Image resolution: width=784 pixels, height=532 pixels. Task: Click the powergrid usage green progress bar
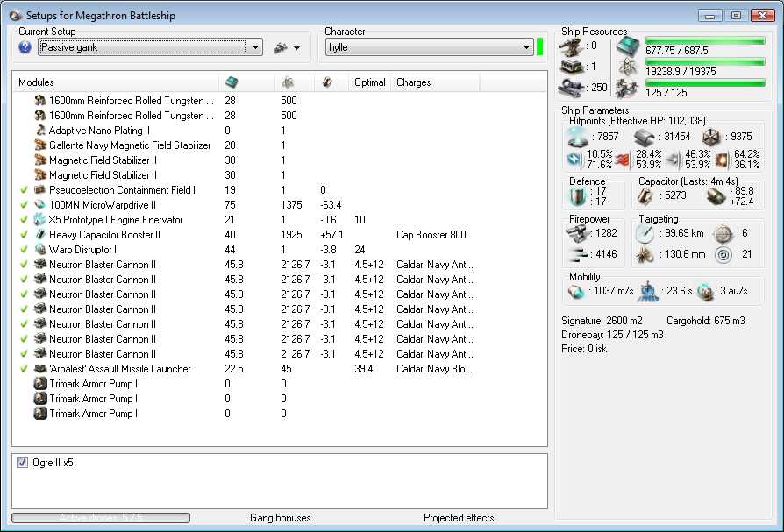click(705, 62)
